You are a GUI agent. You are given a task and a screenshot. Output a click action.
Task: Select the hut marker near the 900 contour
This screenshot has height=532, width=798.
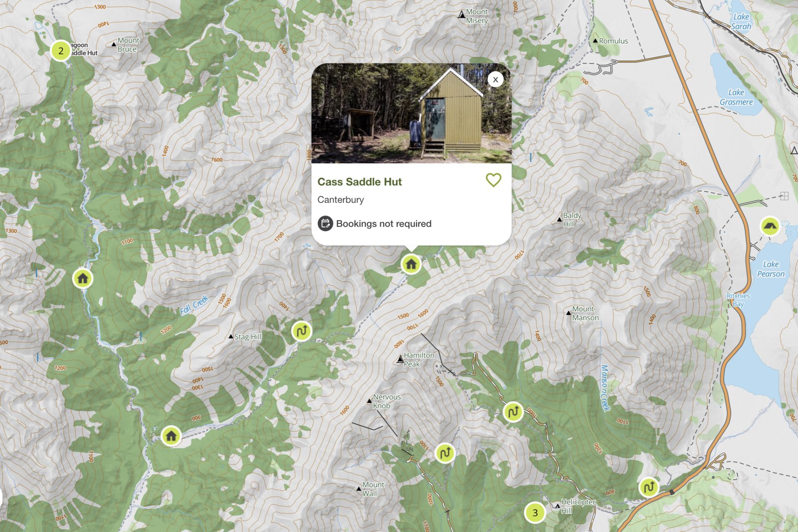(171, 436)
